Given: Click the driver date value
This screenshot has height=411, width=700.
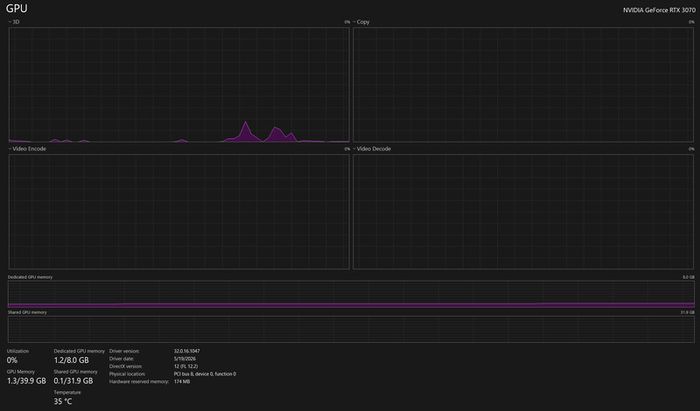Looking at the screenshot, I should click(x=185, y=359).
